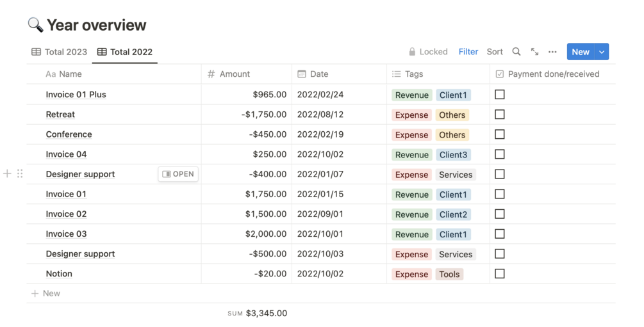Click the Amount column header

(x=234, y=74)
